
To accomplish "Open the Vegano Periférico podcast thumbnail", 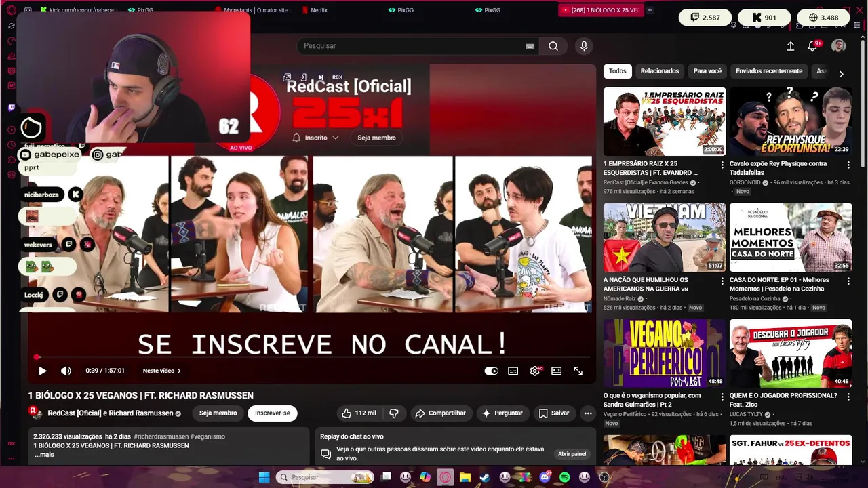I will click(x=665, y=353).
